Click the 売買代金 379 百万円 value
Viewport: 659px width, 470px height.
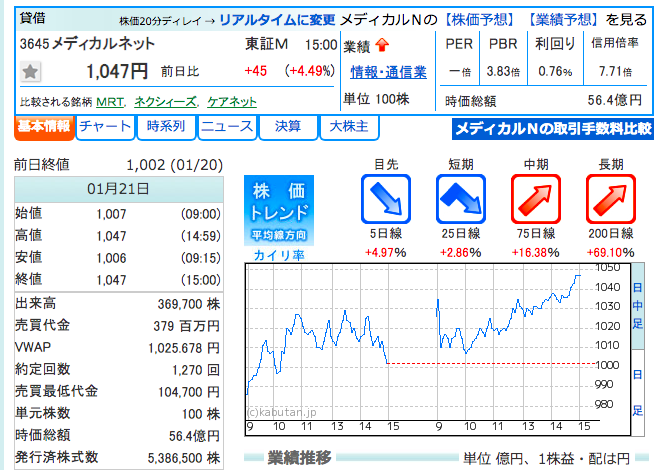pos(187,326)
